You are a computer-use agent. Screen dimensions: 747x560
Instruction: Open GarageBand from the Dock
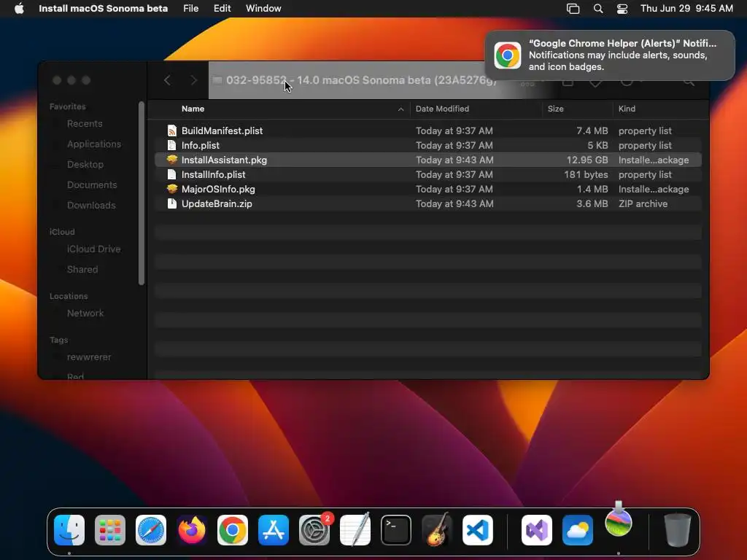(x=437, y=529)
